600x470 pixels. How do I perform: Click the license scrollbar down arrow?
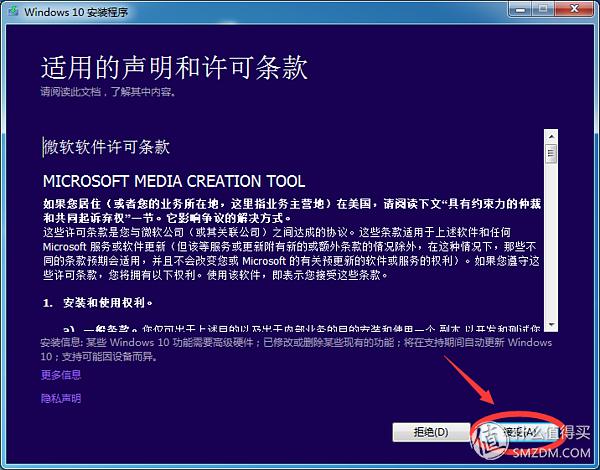click(551, 325)
